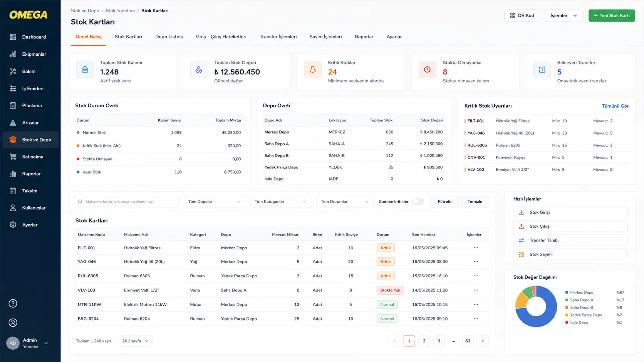This screenshot has width=644, height=362.
Task: Open Ekipmanlar from the sidebar icon
Action: pyautogui.click(x=13, y=54)
